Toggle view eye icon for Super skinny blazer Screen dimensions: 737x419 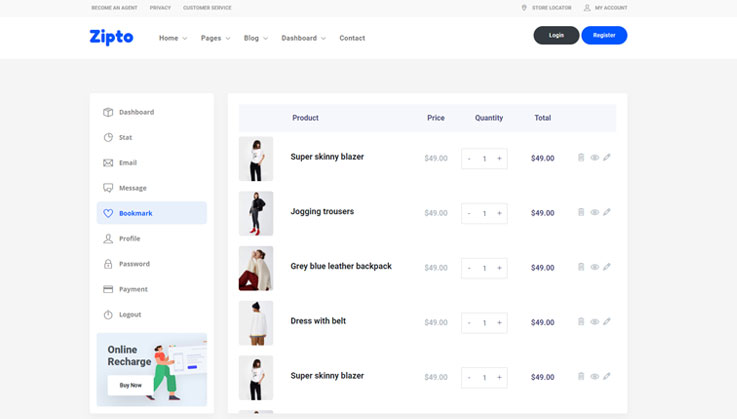(x=594, y=157)
